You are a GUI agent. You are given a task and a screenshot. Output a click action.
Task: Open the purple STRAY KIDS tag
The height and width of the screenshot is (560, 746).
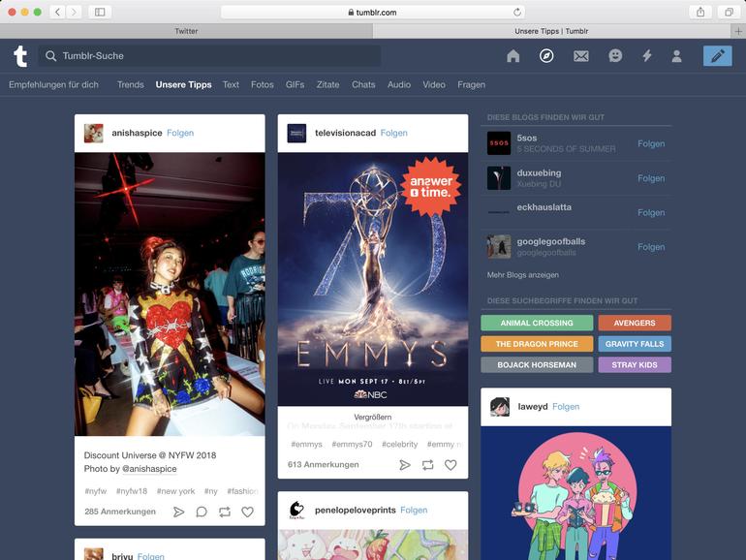pos(635,365)
